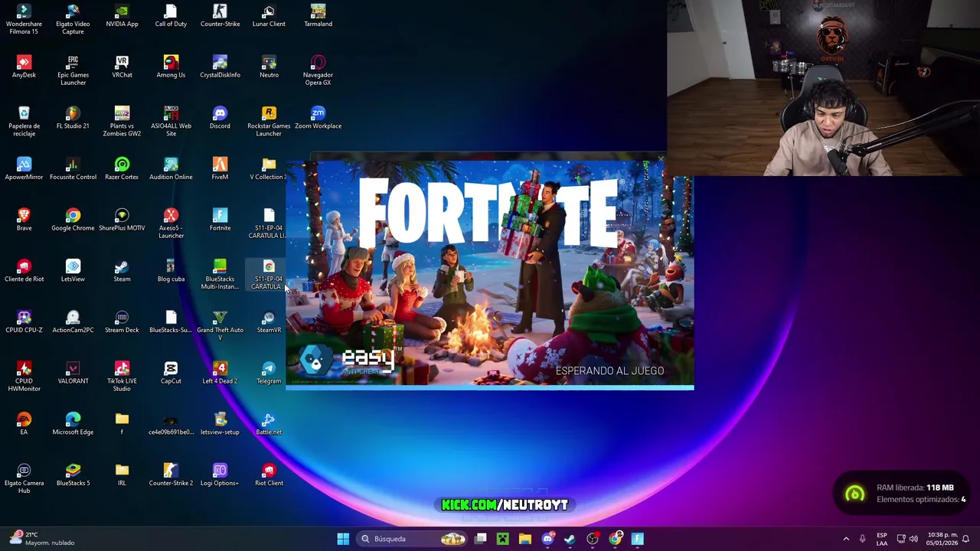Open BlueStacks Multi-Instance shortcut
The height and width of the screenshot is (551, 980).
click(220, 275)
